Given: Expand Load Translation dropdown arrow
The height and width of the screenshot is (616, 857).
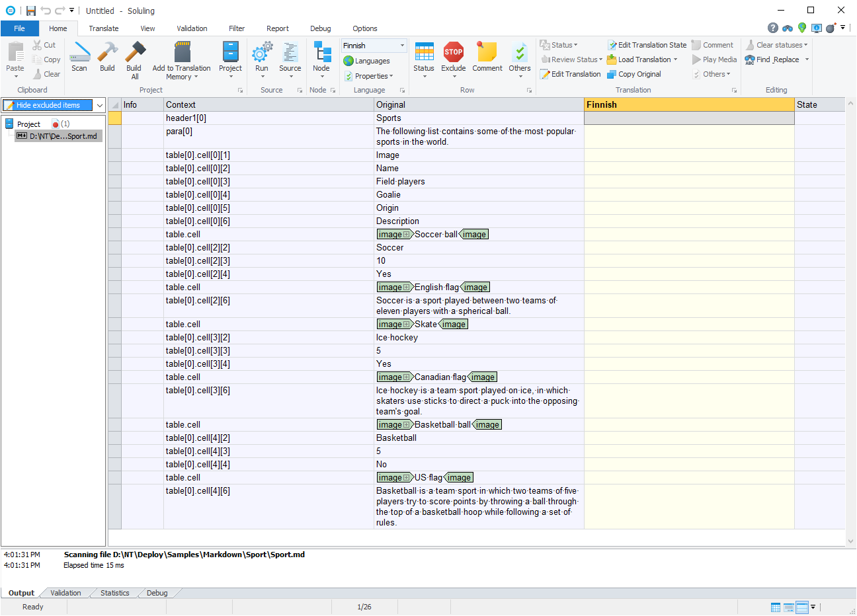Looking at the screenshot, I should click(x=675, y=59).
